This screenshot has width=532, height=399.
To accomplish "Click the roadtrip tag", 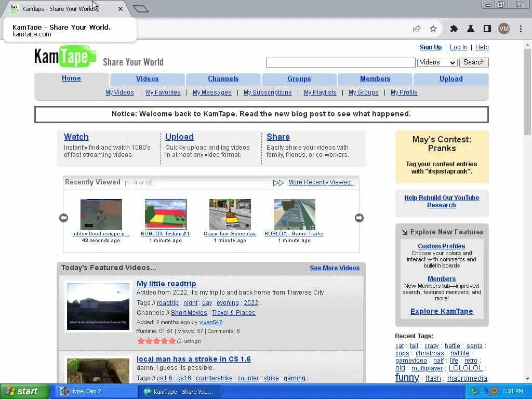I will (x=168, y=303).
